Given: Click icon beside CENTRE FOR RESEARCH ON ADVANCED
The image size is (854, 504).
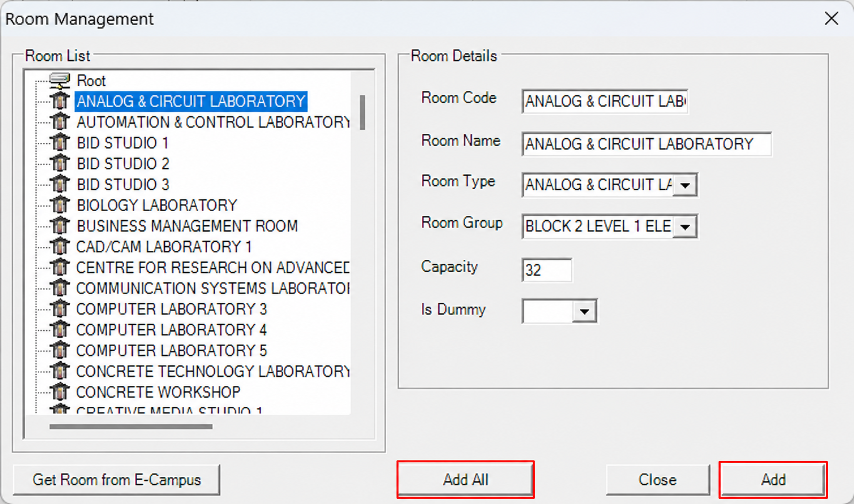Looking at the screenshot, I should 60,268.
